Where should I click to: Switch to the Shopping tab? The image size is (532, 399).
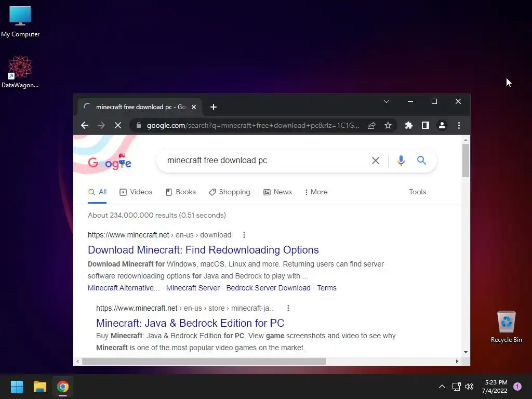[x=229, y=192]
